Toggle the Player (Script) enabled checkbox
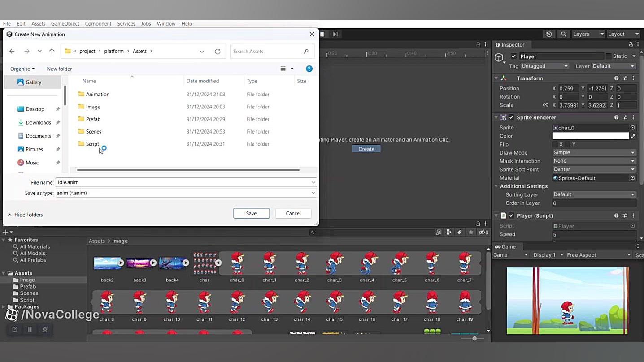The image size is (644, 362). point(511,215)
